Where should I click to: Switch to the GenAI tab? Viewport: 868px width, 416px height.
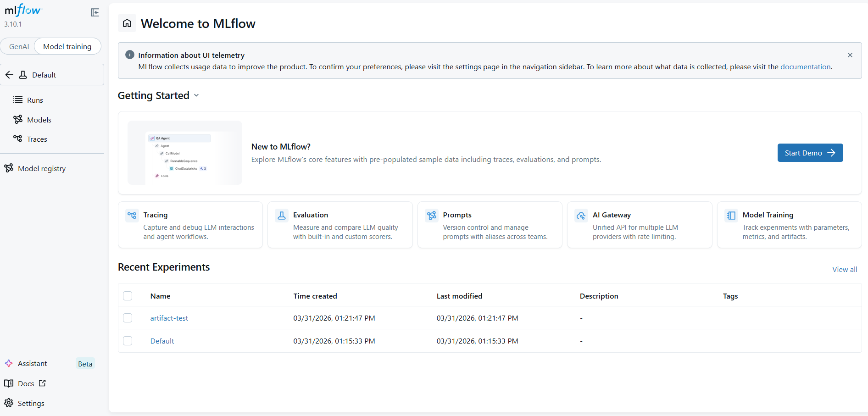[19, 46]
